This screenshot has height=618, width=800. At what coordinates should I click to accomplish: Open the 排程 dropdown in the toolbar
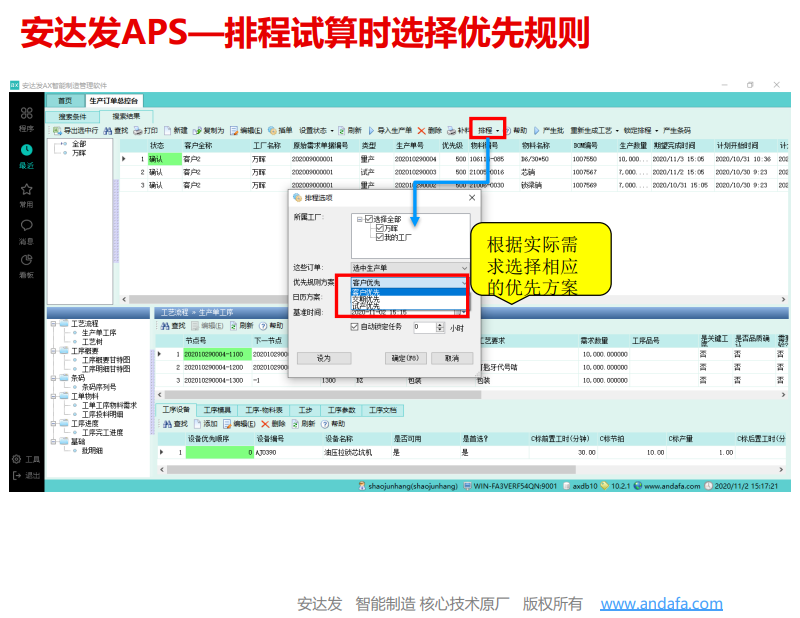[488, 131]
